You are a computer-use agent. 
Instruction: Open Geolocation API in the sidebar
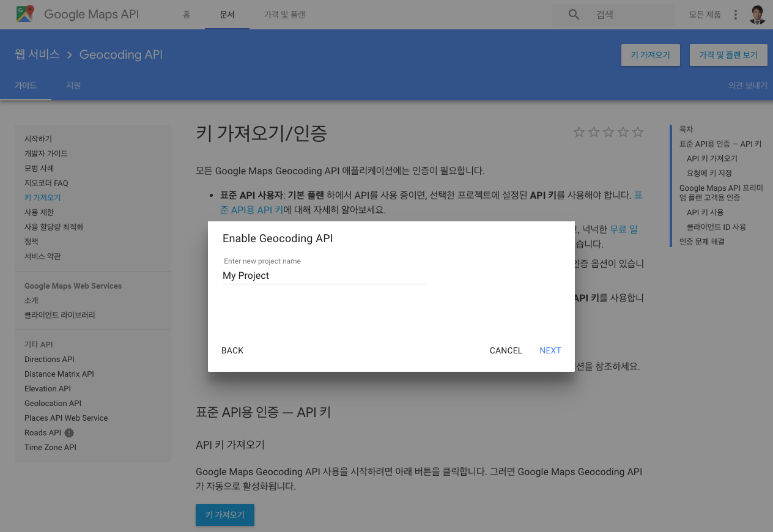pos(53,403)
